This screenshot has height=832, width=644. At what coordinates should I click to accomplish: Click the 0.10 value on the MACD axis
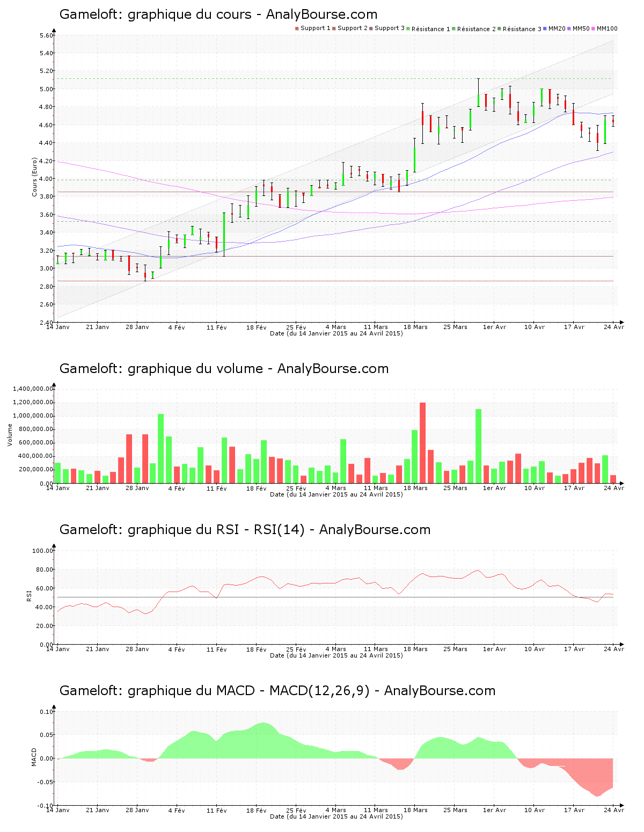coord(47,712)
